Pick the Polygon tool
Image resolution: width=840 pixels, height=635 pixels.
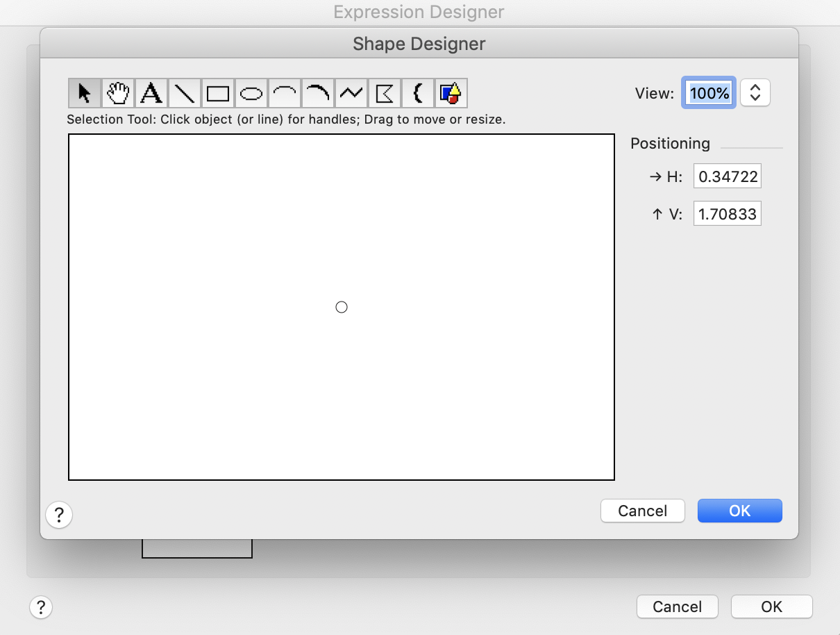pos(385,93)
